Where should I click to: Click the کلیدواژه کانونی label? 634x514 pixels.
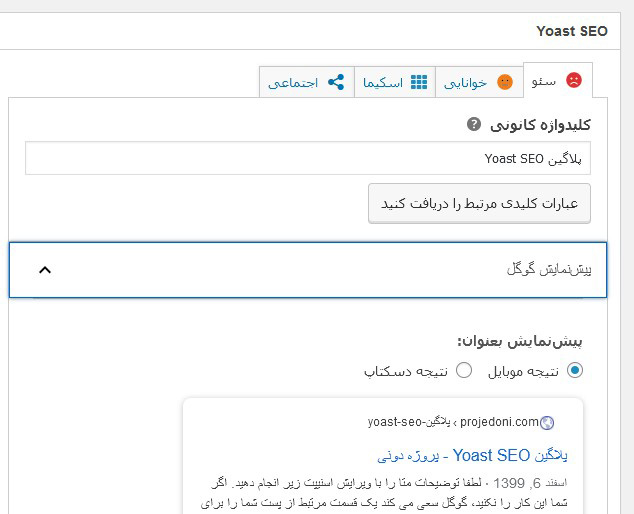click(540, 125)
